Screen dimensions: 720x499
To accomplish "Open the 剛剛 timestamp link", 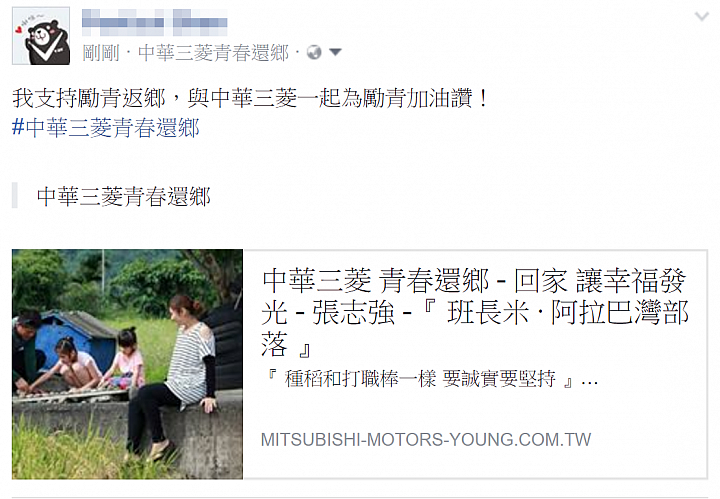I will tap(101, 53).
